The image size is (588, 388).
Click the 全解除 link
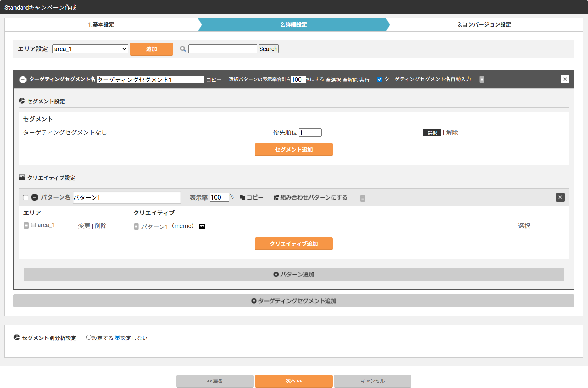350,80
